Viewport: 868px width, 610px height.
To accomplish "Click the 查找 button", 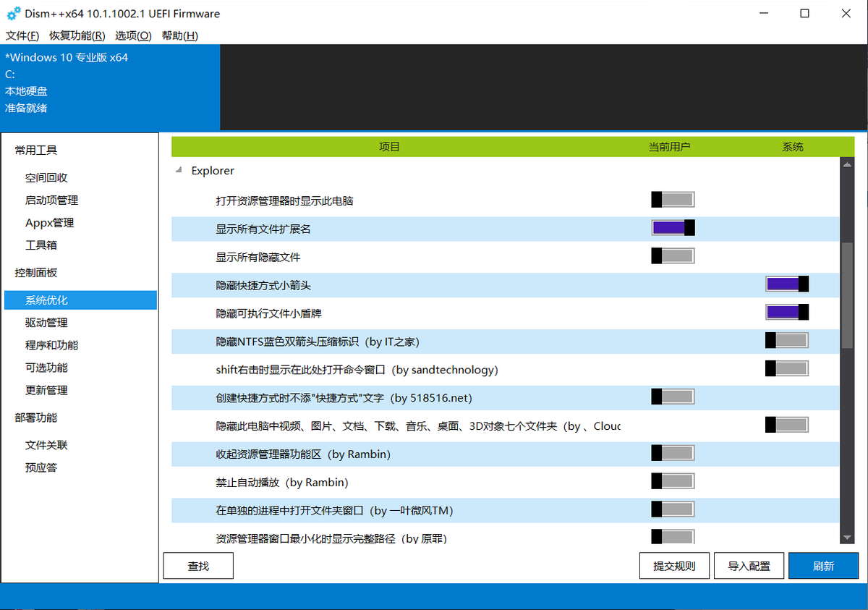I will pyautogui.click(x=198, y=566).
